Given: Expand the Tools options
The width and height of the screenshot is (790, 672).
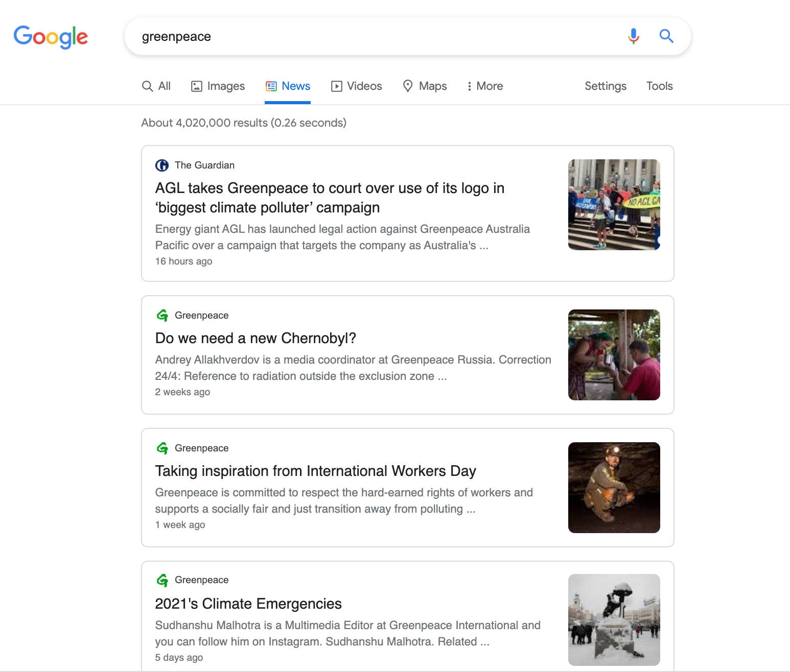Looking at the screenshot, I should pos(659,86).
